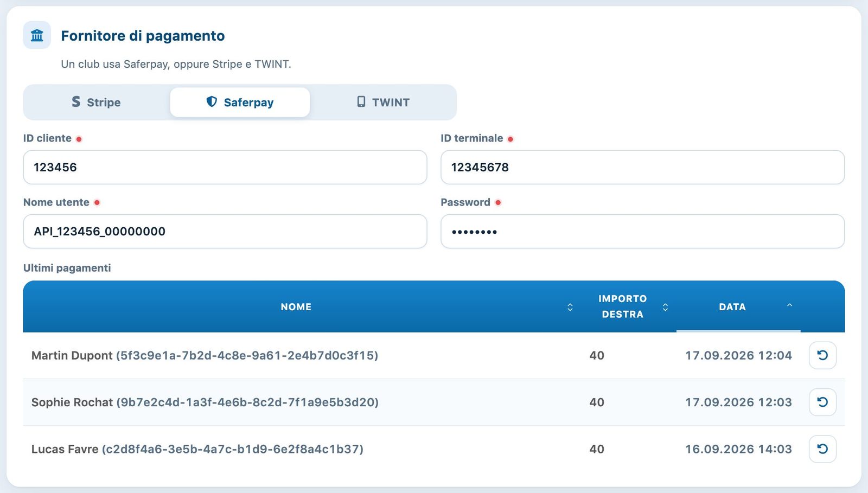Click the Saferpay shield icon
The height and width of the screenshot is (493, 868).
212,102
